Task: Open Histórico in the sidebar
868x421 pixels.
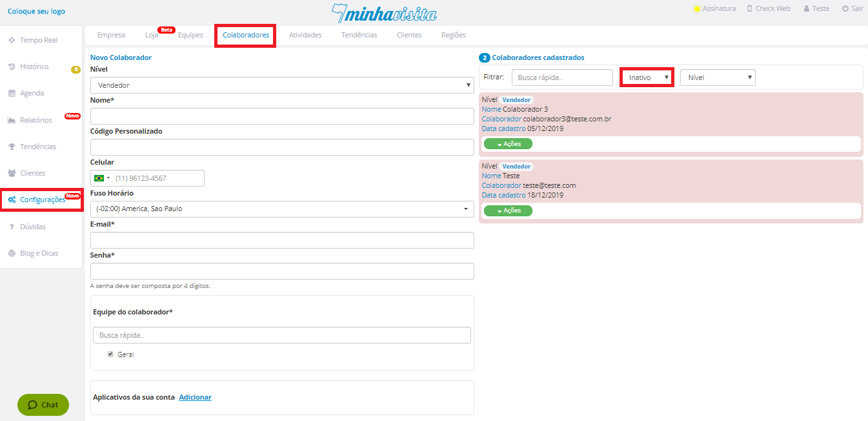Action: point(34,67)
